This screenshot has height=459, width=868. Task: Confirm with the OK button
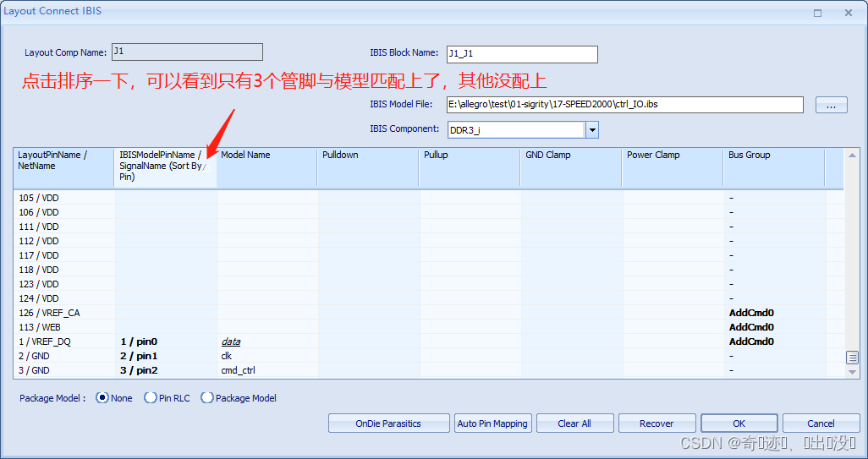tap(739, 423)
